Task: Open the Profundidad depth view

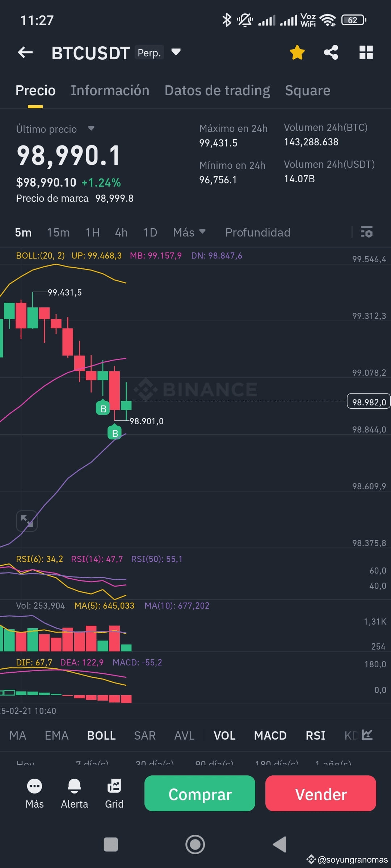Action: point(258,233)
